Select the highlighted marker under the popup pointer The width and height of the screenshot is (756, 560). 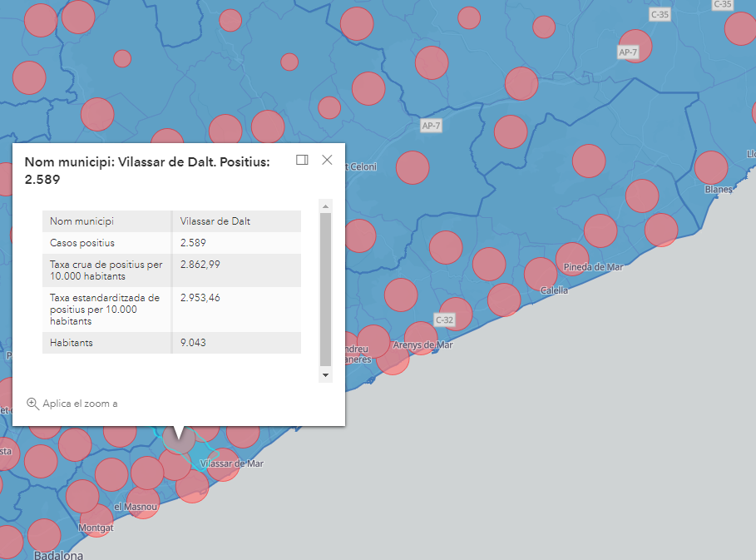(x=178, y=438)
